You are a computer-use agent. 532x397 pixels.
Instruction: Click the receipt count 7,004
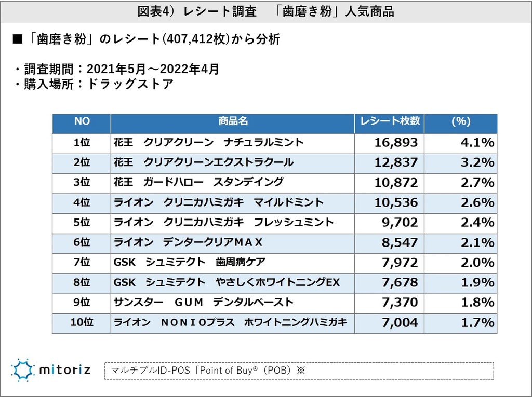(x=400, y=322)
